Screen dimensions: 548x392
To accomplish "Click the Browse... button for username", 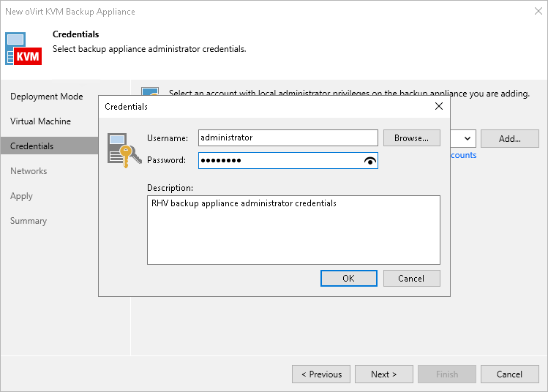I will (411, 137).
